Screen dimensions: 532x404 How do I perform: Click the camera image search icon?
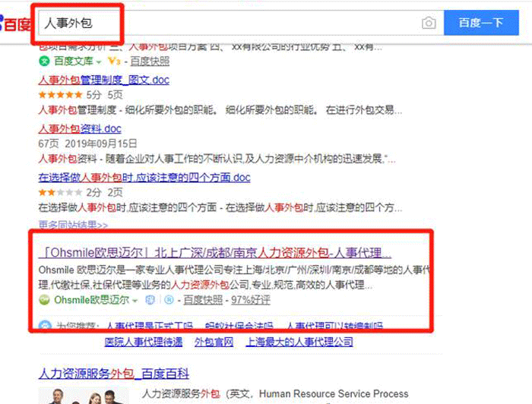click(429, 23)
